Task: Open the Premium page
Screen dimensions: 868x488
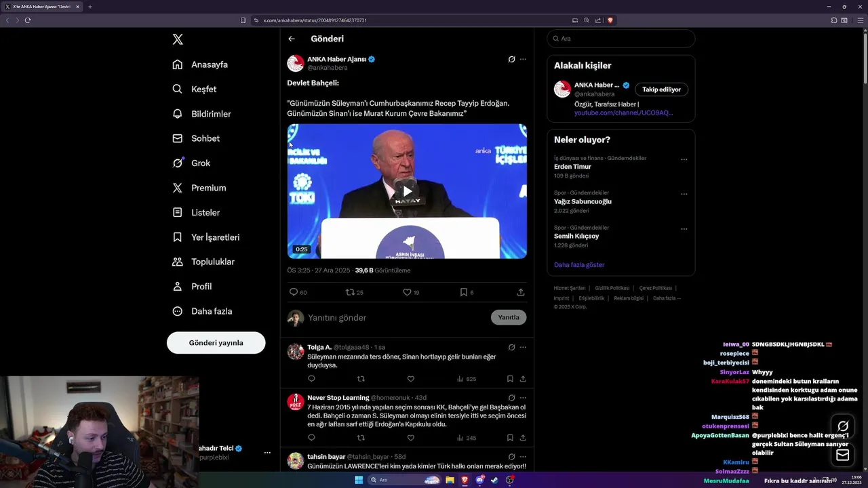Action: point(199,188)
